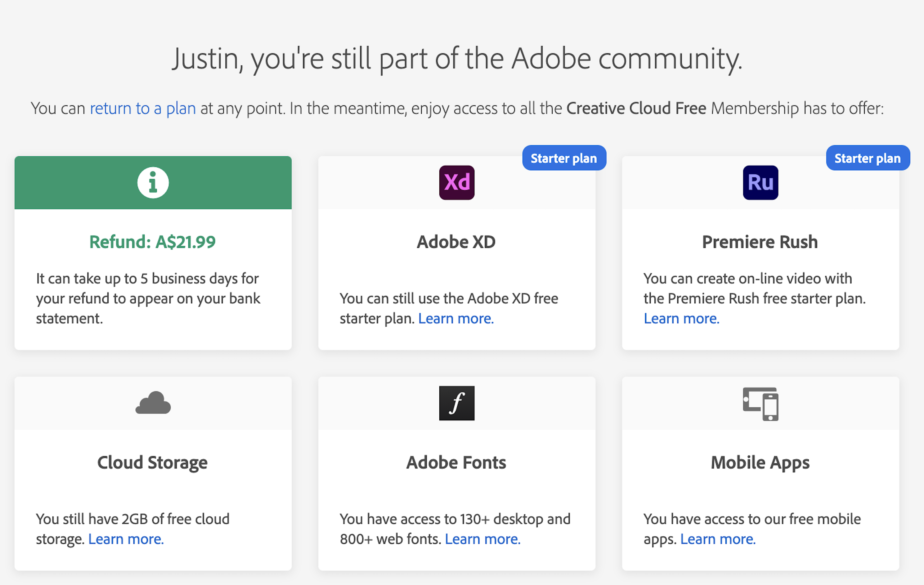The image size is (924, 585).
Task: Click the Premiere Rush app icon
Action: tap(761, 182)
